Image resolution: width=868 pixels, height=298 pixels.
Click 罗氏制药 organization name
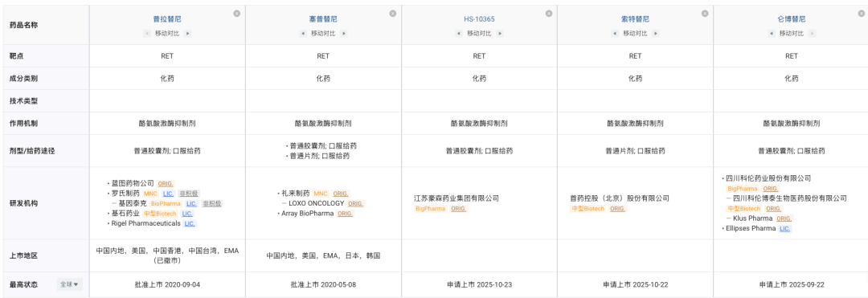point(125,194)
